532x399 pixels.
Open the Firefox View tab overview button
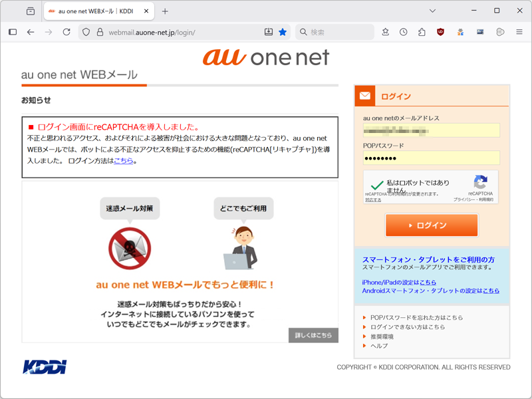31,11
